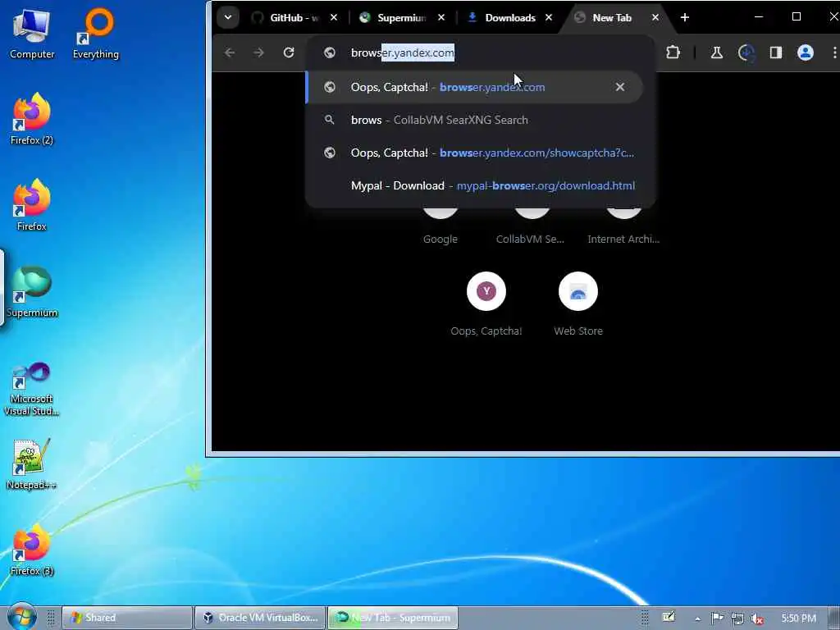Open a new tab with plus button

[685, 18]
